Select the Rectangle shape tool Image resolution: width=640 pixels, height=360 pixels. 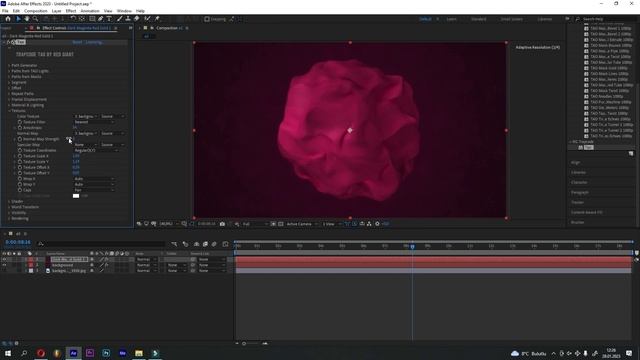92,19
